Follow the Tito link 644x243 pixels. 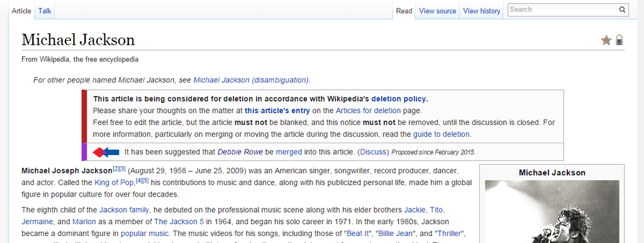point(436,210)
